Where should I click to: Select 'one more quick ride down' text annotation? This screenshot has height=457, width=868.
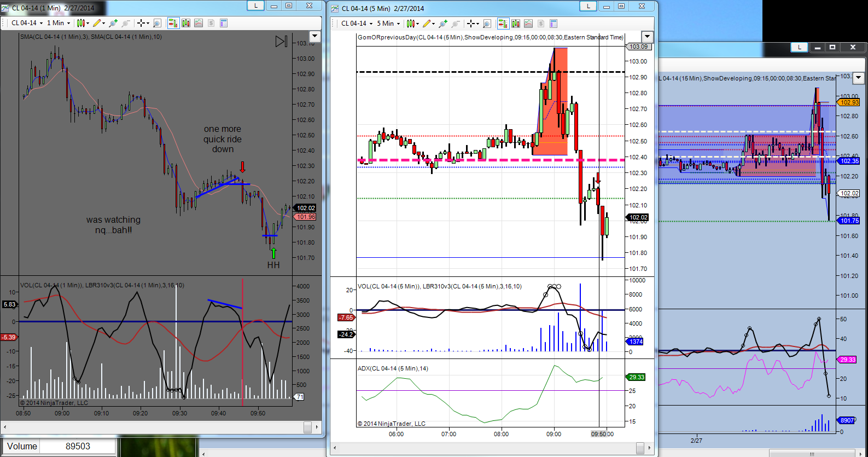pyautogui.click(x=223, y=139)
